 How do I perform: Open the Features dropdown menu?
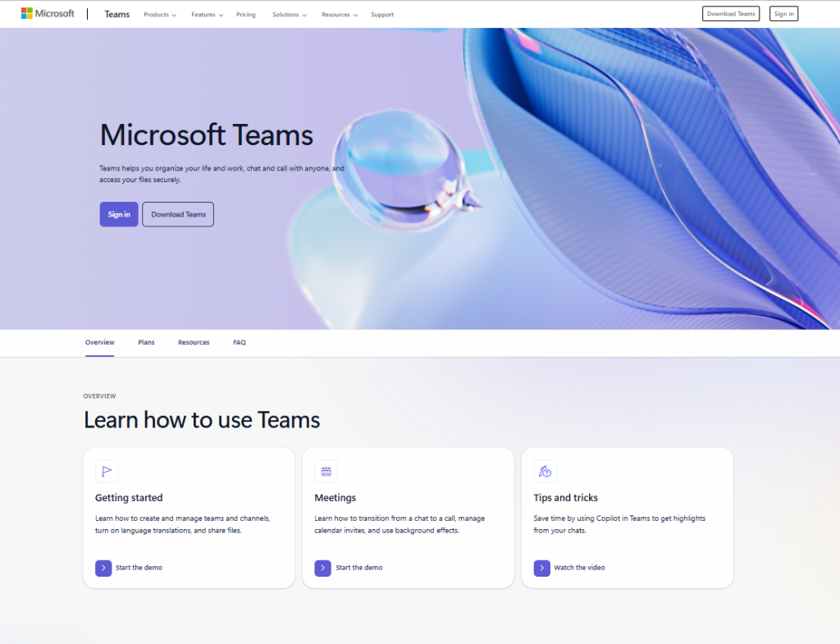click(207, 15)
